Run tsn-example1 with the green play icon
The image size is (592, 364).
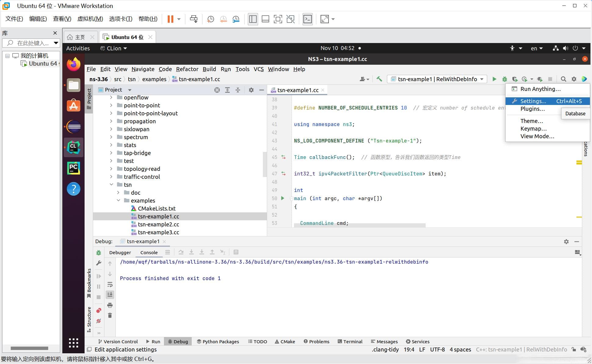coord(494,79)
